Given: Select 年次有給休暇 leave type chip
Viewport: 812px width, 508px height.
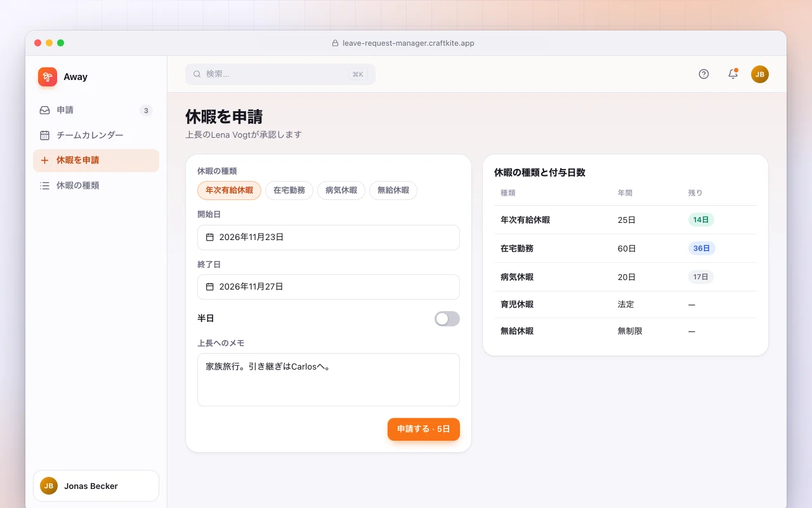Looking at the screenshot, I should (229, 190).
